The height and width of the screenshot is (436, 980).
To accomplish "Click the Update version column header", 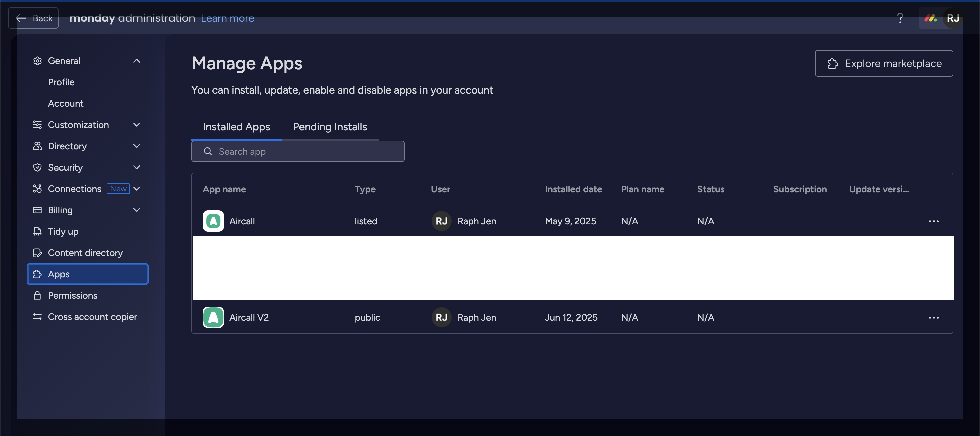I will [879, 189].
